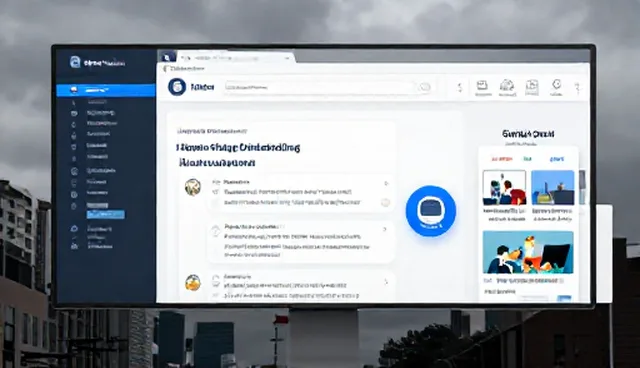Click the clock icon on second list card
The image size is (640, 368).
pos(216,232)
